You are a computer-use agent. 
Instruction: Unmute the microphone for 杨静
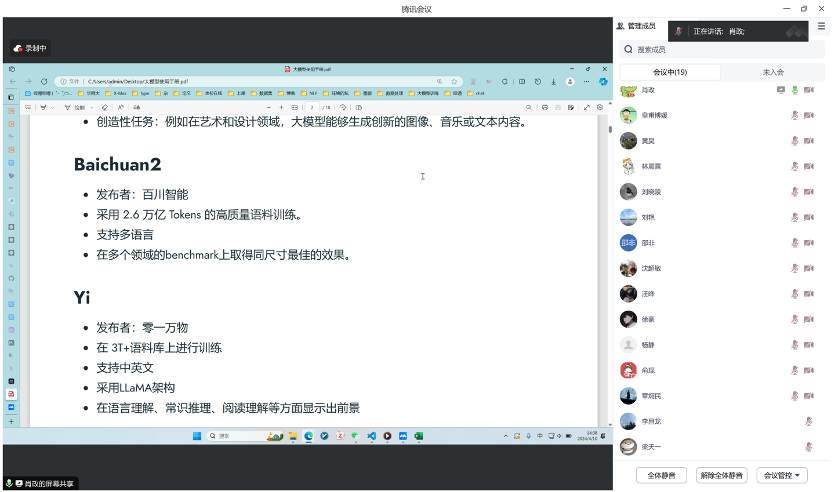795,344
